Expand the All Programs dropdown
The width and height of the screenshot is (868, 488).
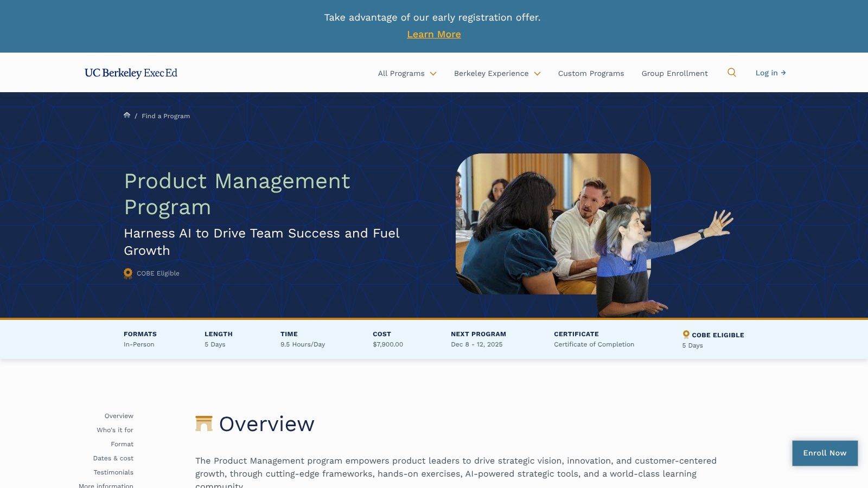[x=406, y=73]
